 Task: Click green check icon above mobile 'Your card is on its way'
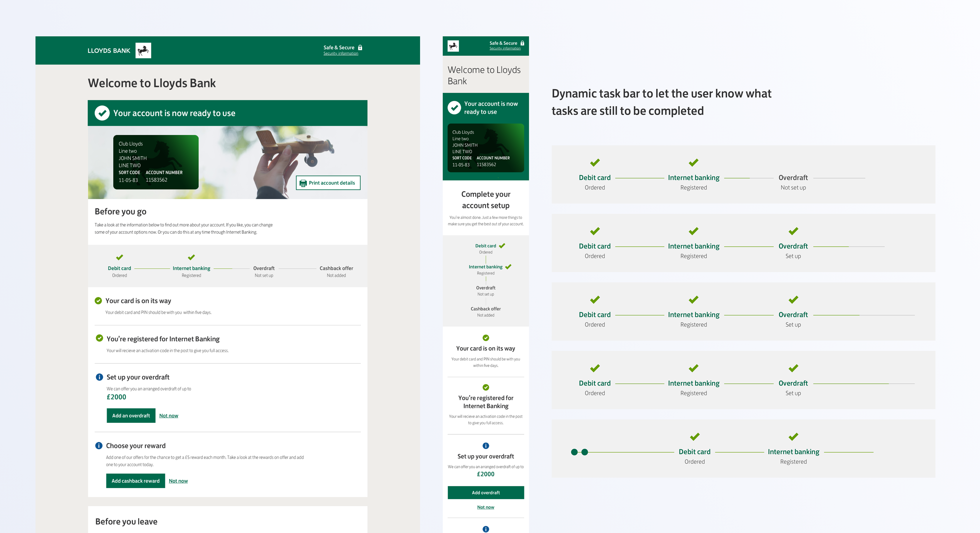486,338
